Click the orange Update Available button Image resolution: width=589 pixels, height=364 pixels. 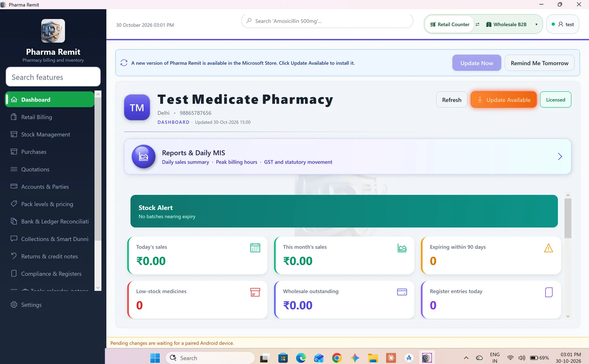(x=504, y=100)
